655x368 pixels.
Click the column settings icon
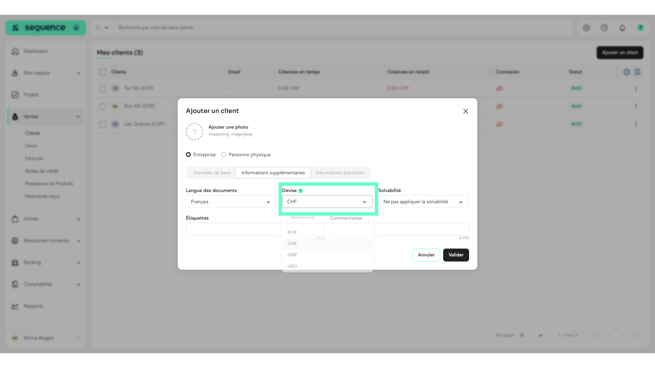click(627, 72)
